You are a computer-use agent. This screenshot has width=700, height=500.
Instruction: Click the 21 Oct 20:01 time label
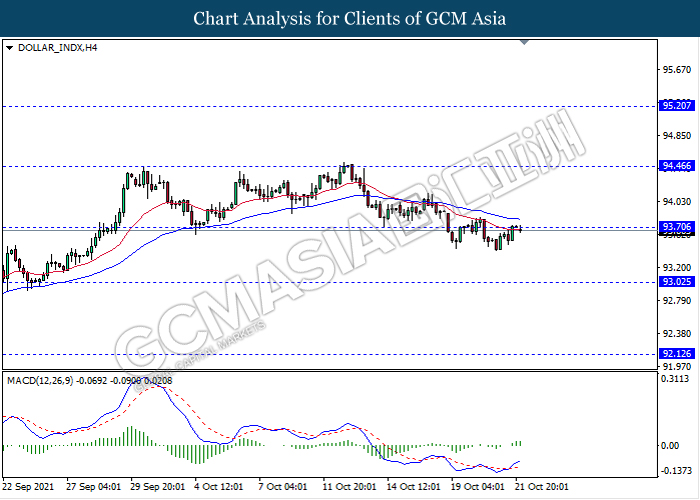542,487
